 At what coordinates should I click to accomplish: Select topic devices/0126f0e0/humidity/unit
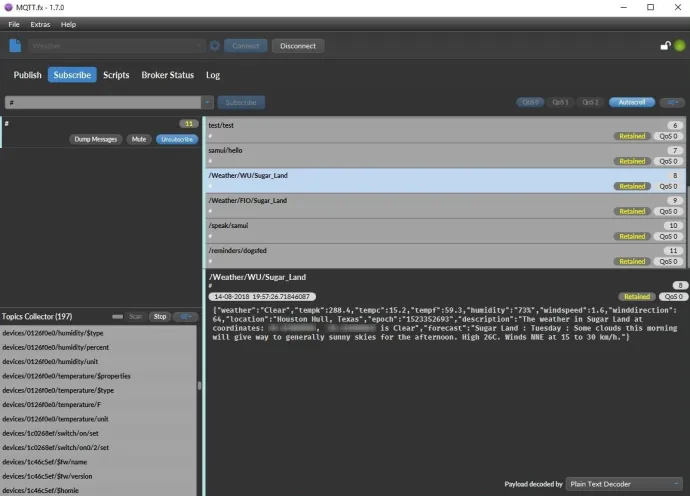98,362
